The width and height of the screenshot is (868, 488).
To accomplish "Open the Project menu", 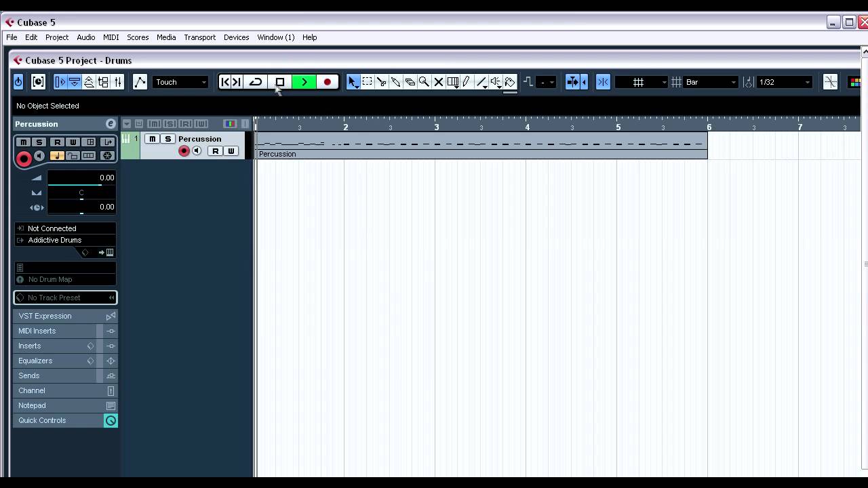I will [57, 37].
